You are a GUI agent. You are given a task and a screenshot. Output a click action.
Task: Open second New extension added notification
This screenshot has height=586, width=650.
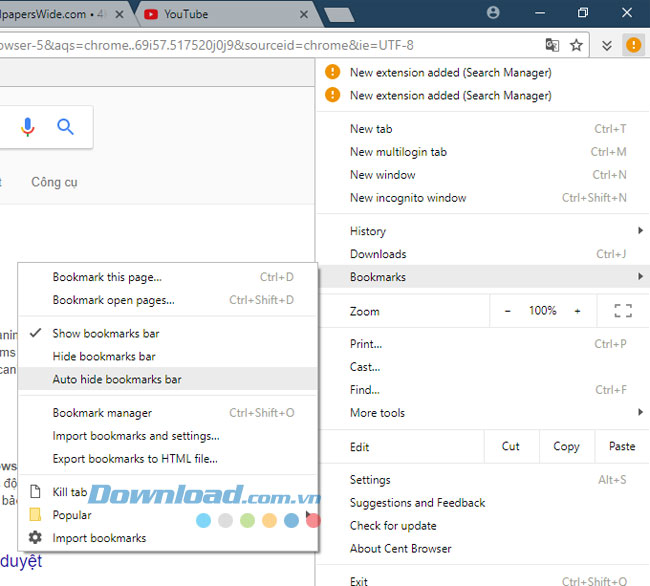[x=483, y=96]
